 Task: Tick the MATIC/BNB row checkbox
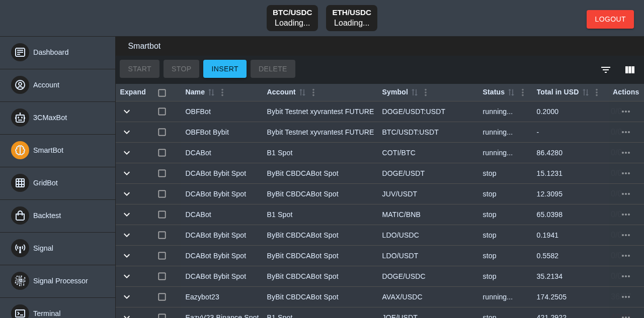tap(162, 215)
